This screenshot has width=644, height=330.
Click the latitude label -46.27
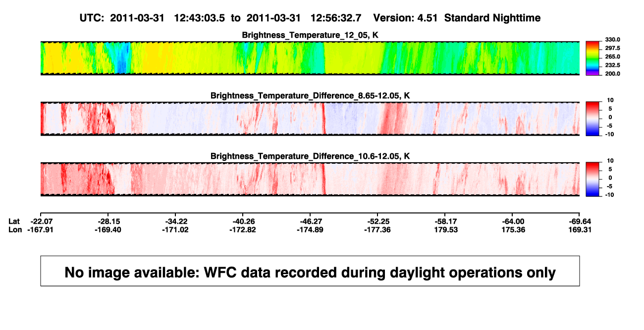(x=312, y=221)
